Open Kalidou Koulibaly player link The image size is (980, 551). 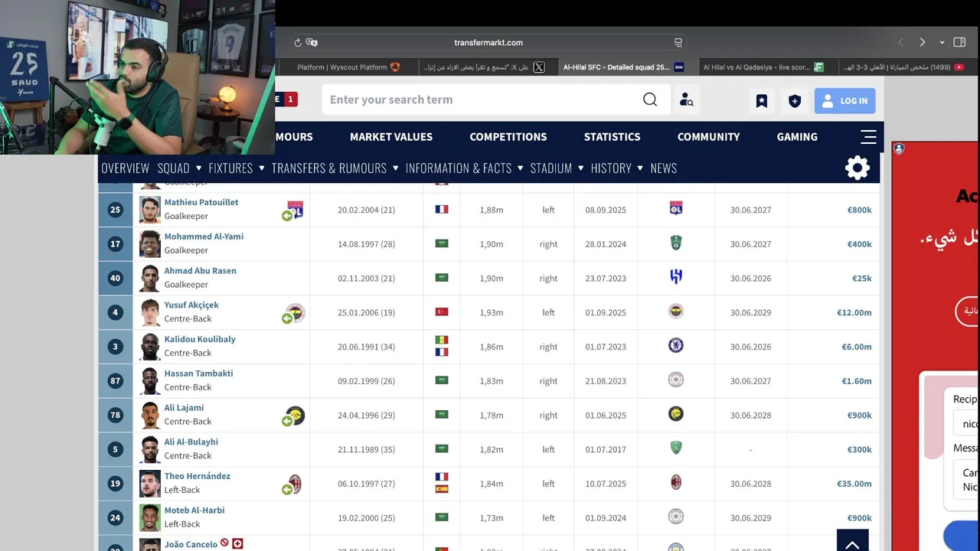coord(200,339)
